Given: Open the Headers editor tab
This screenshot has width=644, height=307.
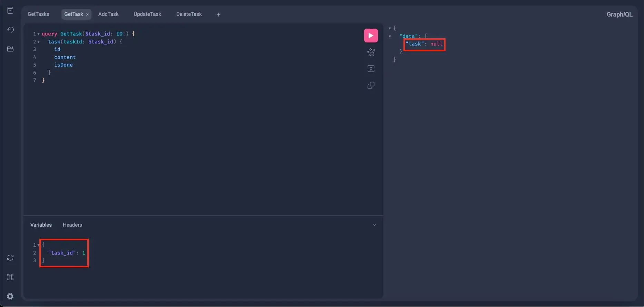Looking at the screenshot, I should point(72,225).
